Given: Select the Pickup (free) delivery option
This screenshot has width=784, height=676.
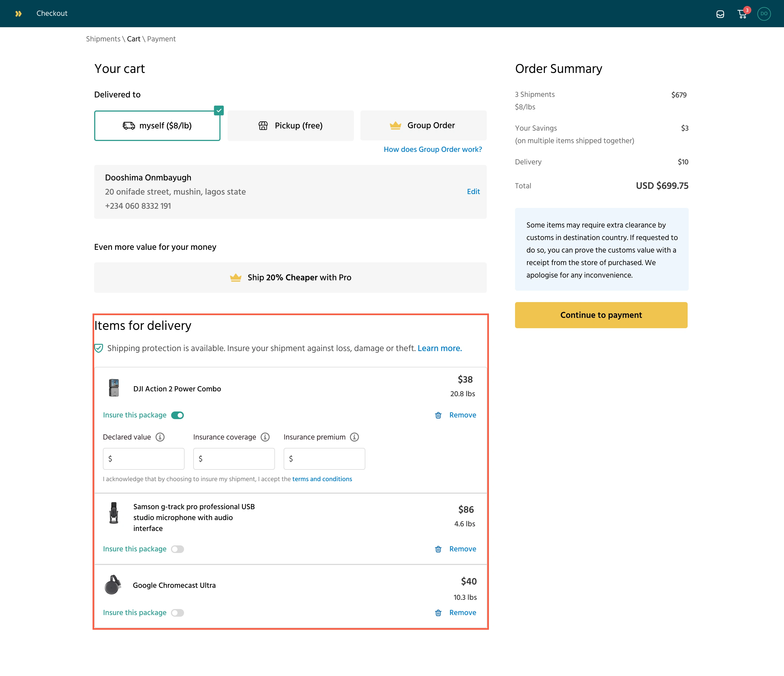Looking at the screenshot, I should pos(290,125).
